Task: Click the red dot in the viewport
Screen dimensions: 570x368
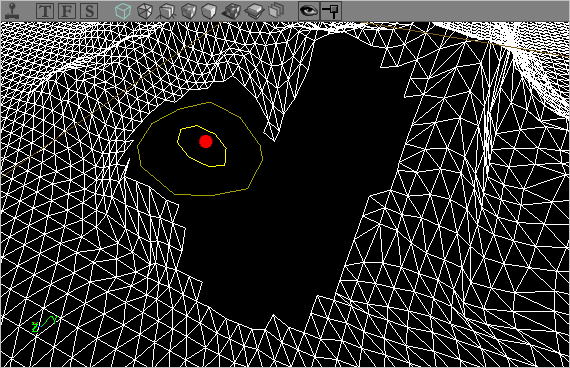Action: click(206, 141)
